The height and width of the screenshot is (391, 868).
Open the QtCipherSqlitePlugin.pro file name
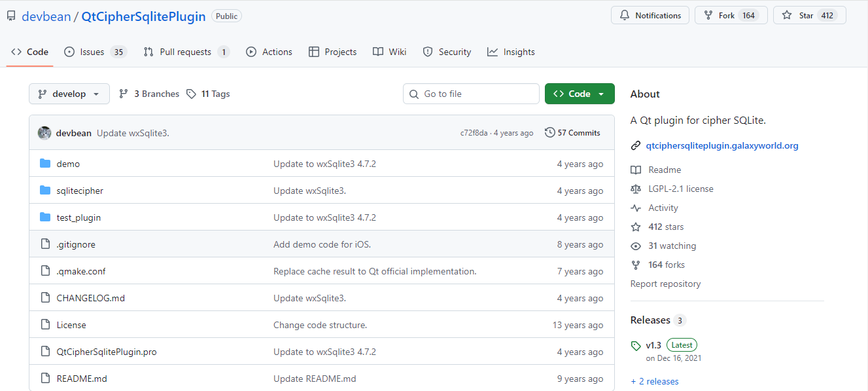(x=107, y=352)
